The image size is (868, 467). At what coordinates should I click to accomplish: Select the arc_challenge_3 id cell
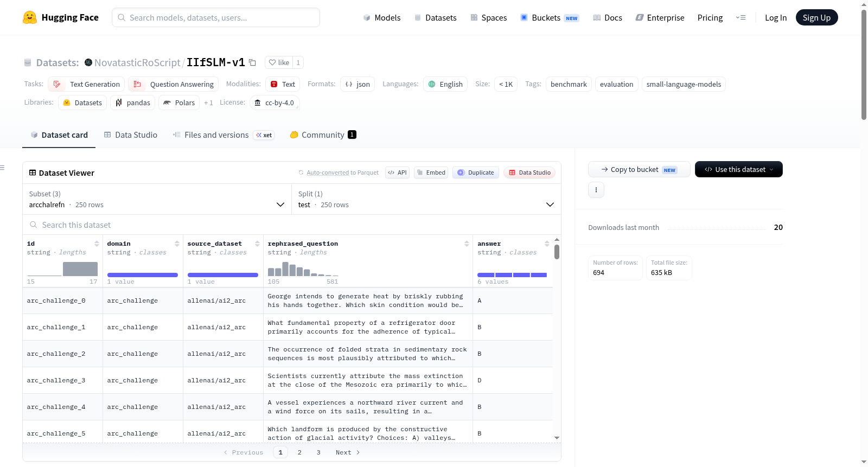[62, 380]
